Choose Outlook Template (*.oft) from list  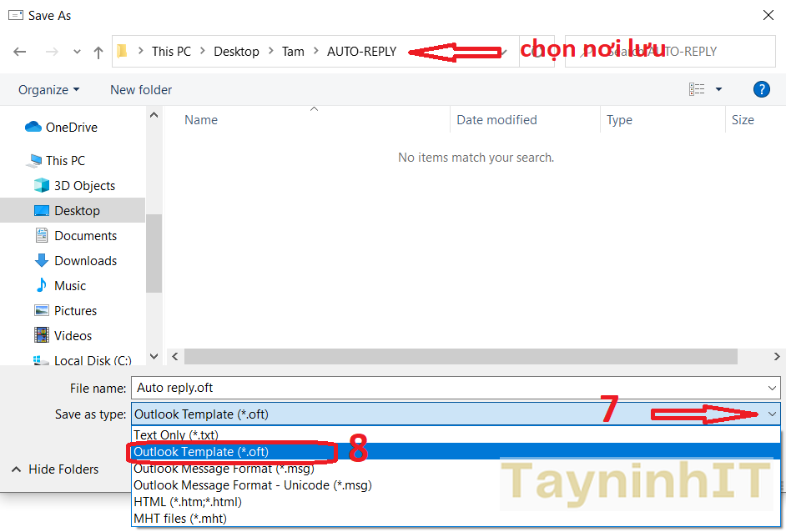point(201,452)
